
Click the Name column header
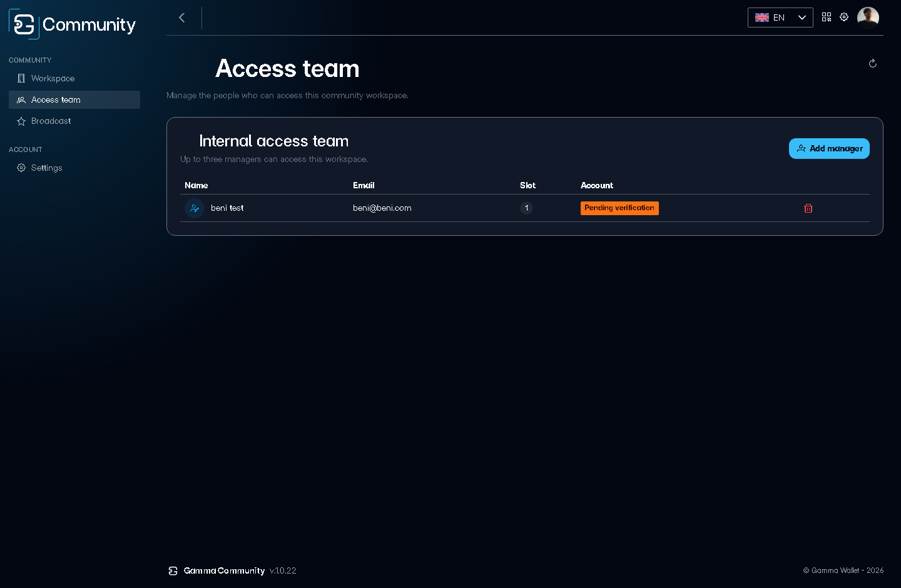(196, 185)
